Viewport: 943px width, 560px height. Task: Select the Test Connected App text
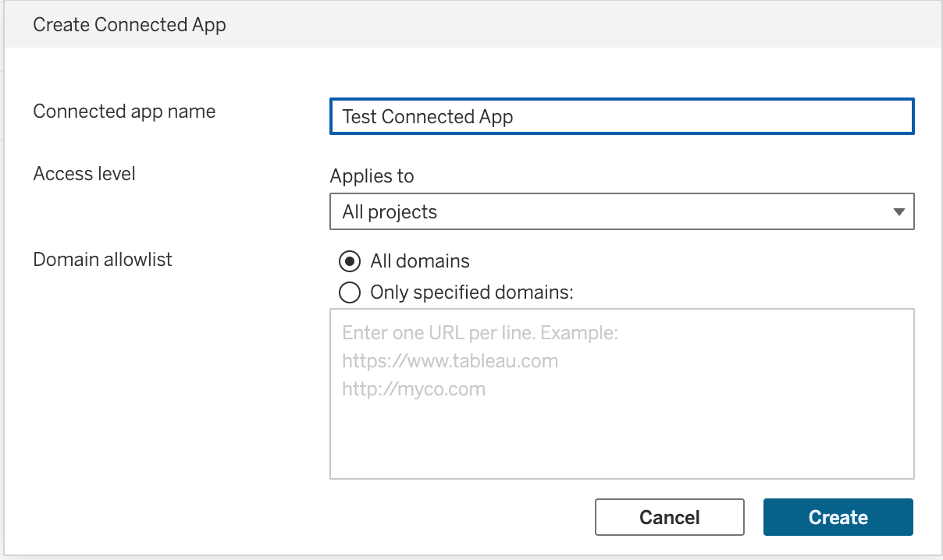coord(427,116)
